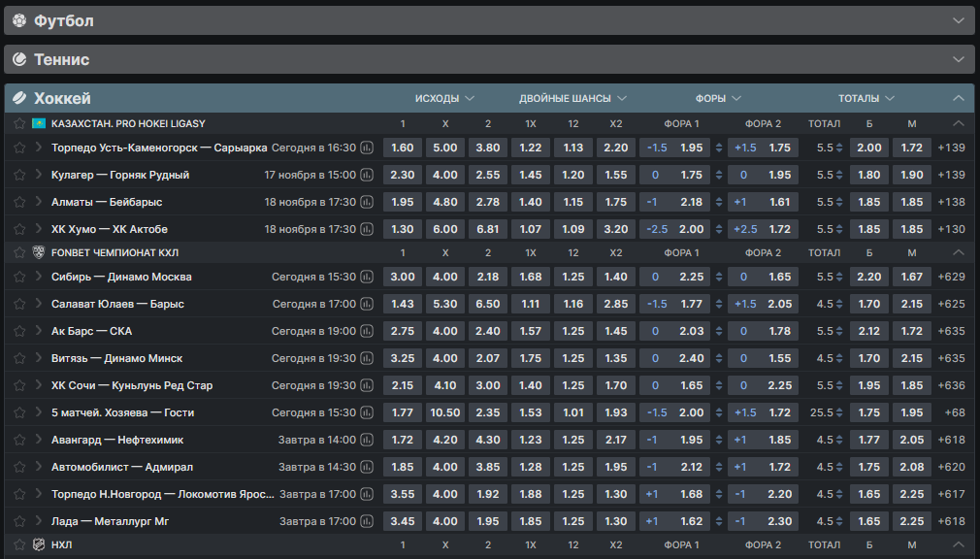Star the Витязь — Динамо Минск match
980x559 pixels.
[19, 358]
